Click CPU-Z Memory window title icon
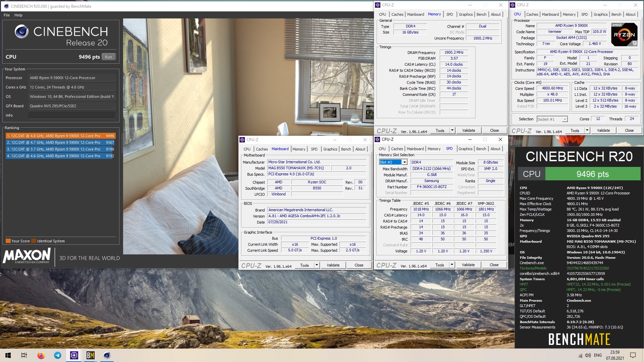The height and width of the screenshot is (362, 644). pyautogui.click(x=378, y=5)
